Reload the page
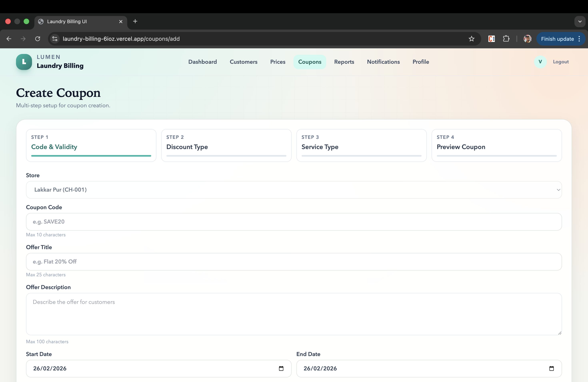Screen dimensions: 588x382 pos(38,39)
